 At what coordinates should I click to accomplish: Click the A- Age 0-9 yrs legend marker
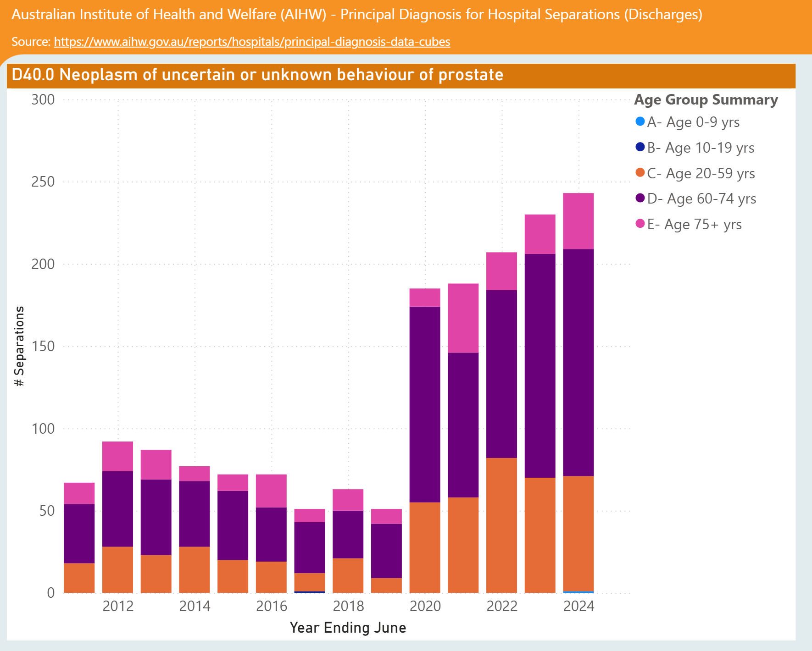click(640, 122)
